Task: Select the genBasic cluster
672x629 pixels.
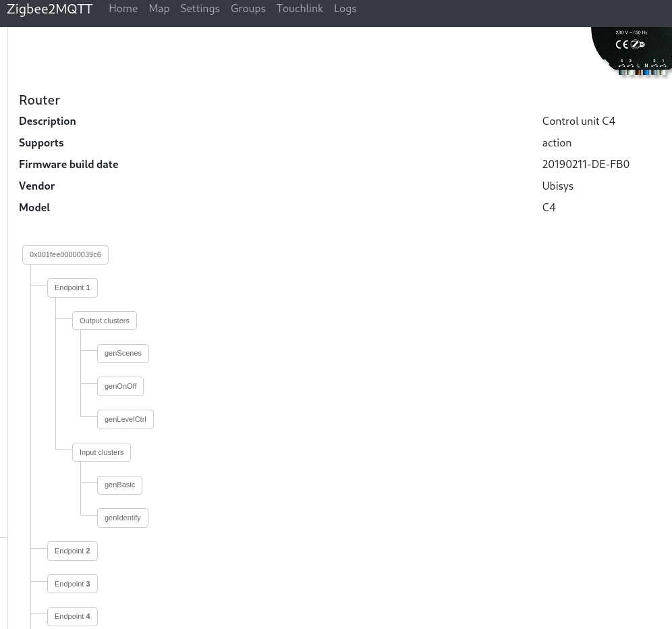Action: (119, 485)
